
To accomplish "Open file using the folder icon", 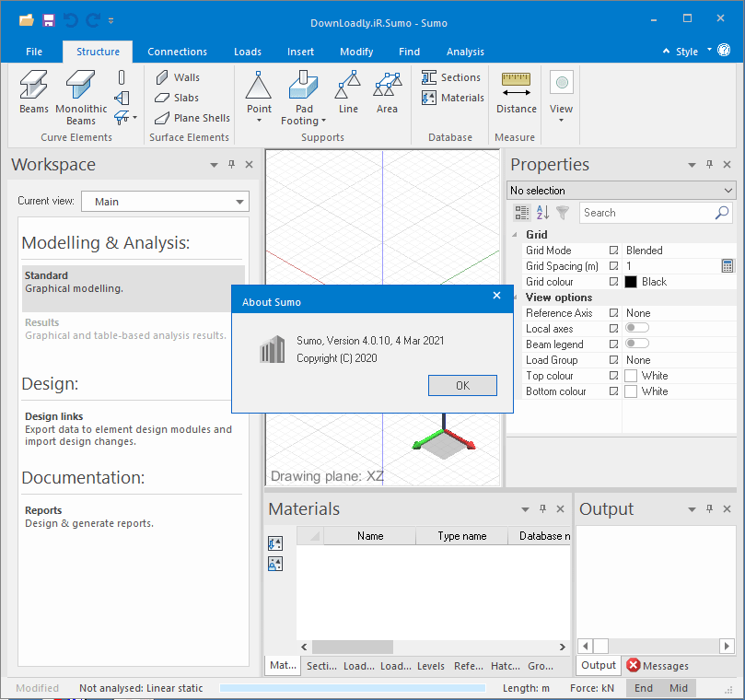I will click(26, 20).
